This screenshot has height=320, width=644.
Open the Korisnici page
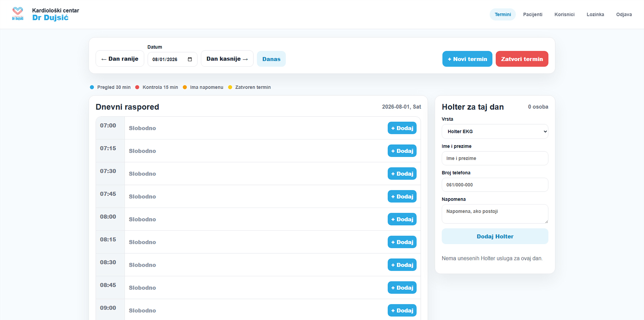(564, 15)
